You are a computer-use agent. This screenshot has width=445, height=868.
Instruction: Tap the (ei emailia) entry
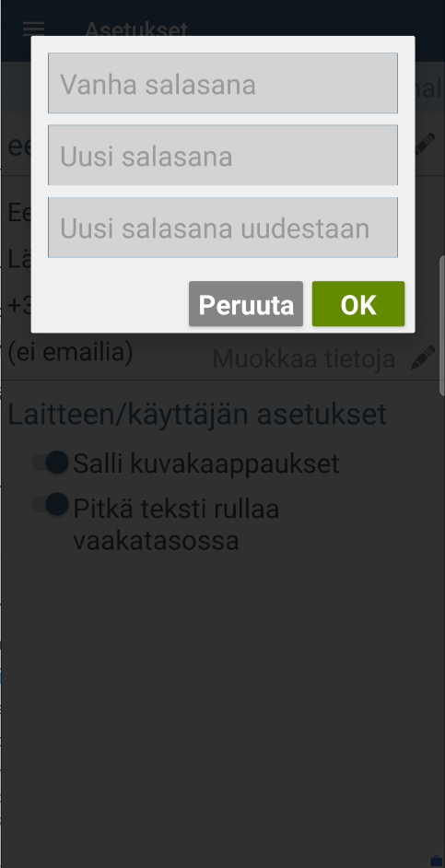70,352
